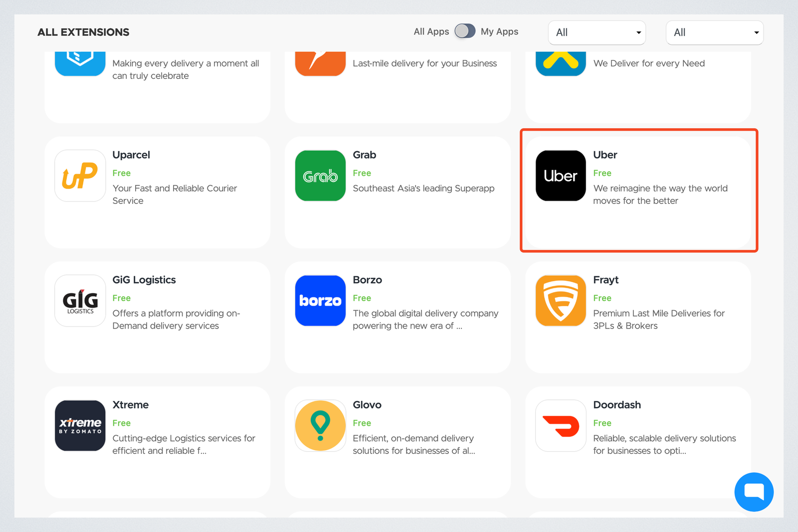Image resolution: width=798 pixels, height=532 pixels.
Task: Click 'Reliable, scalable delivery solutions' description
Action: pyautogui.click(x=664, y=444)
